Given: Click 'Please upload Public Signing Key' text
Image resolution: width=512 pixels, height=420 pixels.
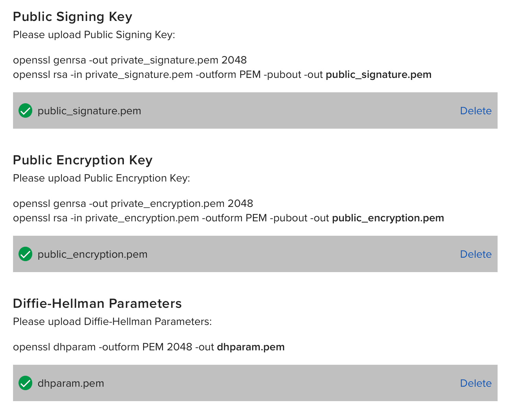Looking at the screenshot, I should [94, 35].
